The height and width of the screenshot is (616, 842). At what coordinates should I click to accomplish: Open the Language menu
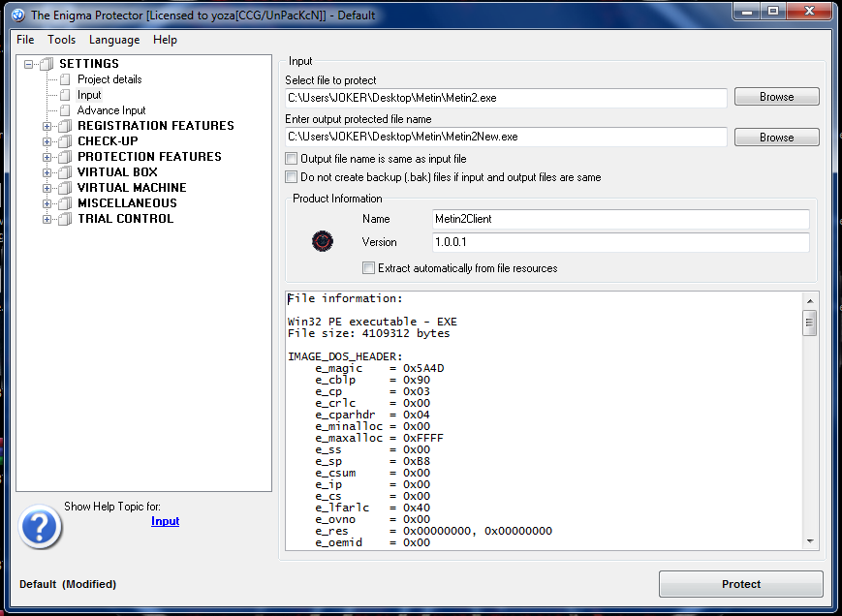coord(114,40)
